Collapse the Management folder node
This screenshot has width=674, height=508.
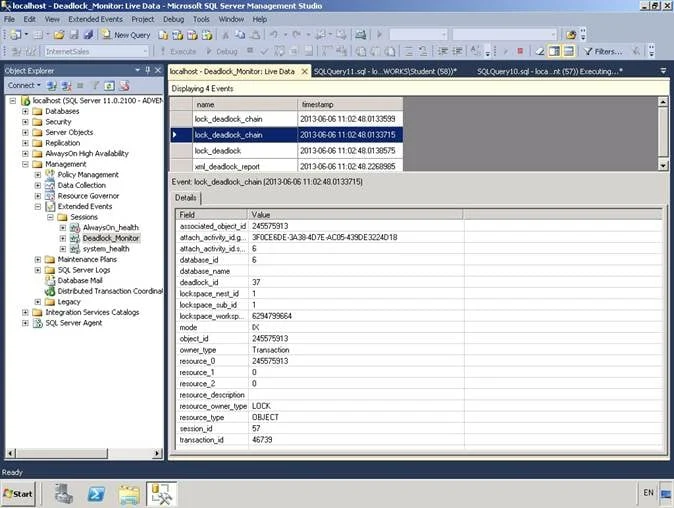[x=25, y=164]
